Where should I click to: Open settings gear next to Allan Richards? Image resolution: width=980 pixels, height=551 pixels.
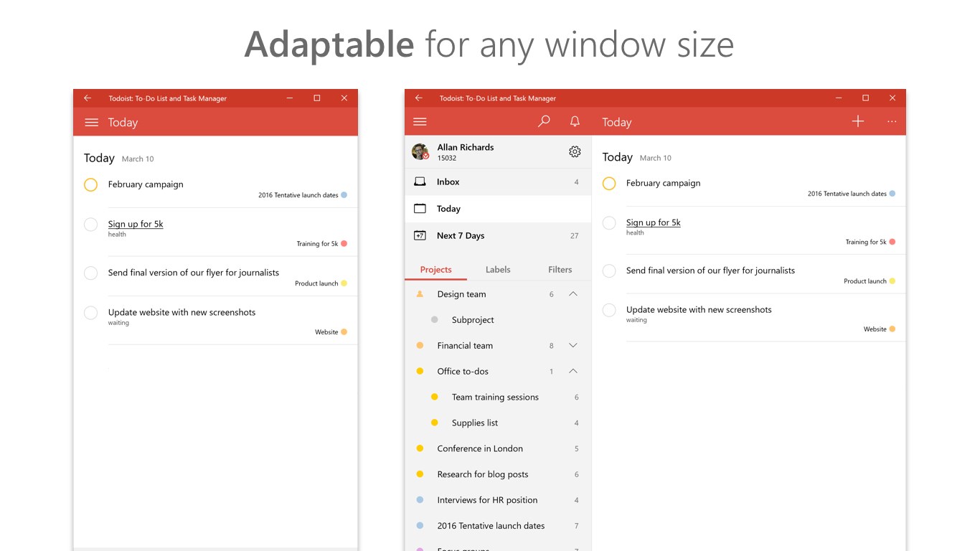click(x=575, y=151)
